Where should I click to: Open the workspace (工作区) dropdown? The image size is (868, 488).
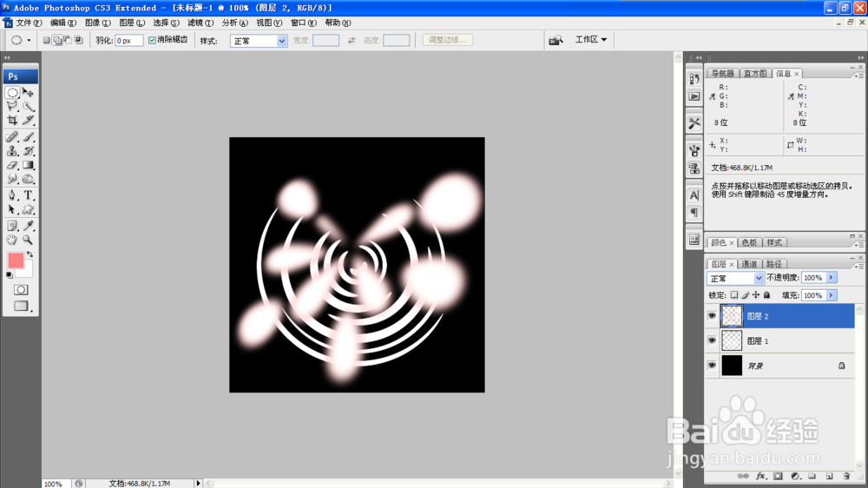click(x=590, y=39)
